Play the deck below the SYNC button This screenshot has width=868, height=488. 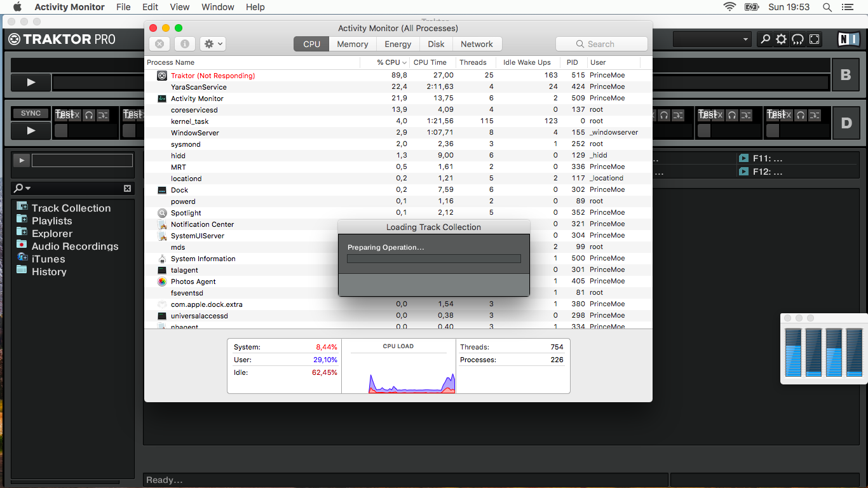[x=31, y=130]
